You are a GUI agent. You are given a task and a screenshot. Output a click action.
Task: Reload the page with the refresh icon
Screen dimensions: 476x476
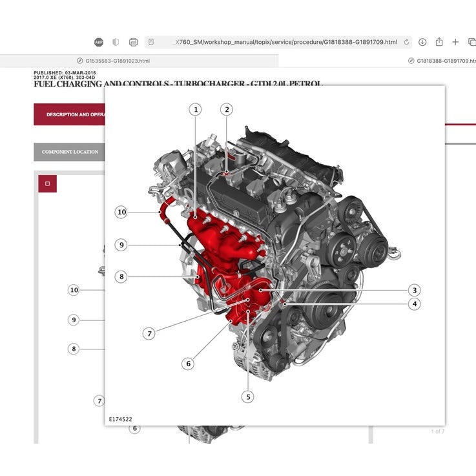pyautogui.click(x=406, y=42)
